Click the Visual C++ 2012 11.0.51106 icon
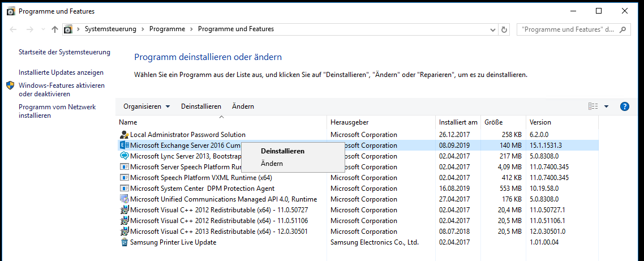 (124, 221)
